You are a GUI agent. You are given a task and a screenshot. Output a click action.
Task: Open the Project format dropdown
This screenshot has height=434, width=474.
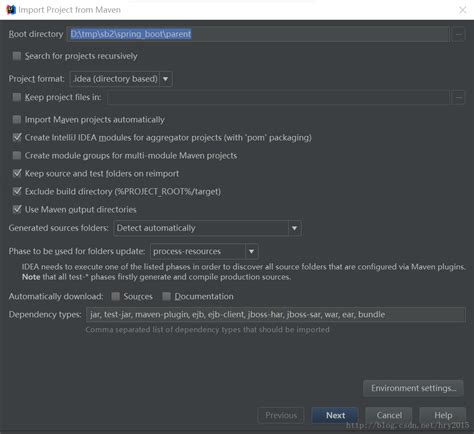point(121,79)
